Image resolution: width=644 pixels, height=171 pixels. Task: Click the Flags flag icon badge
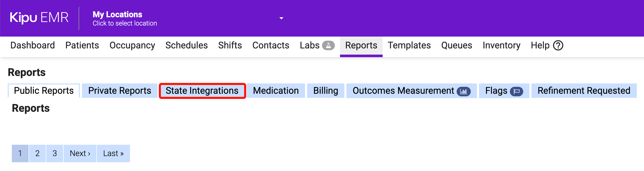click(516, 91)
